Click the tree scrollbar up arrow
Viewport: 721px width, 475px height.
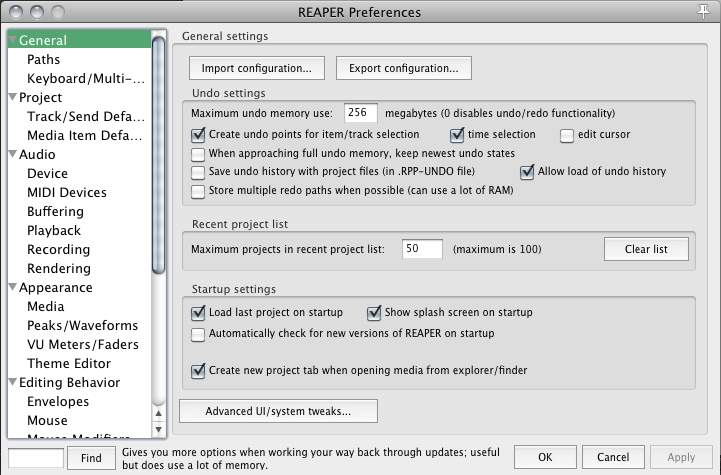tap(158, 413)
